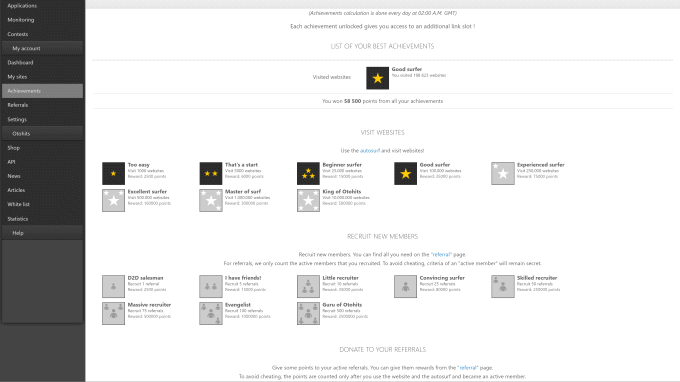Open Settings in the sidebar
Screen dimensions: 680x382
(42, 119)
